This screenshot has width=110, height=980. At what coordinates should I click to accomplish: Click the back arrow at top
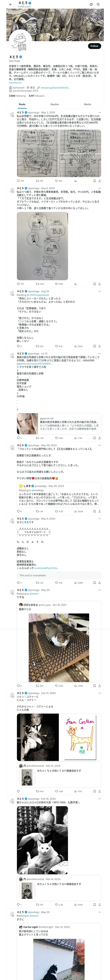pyautogui.click(x=11, y=4)
